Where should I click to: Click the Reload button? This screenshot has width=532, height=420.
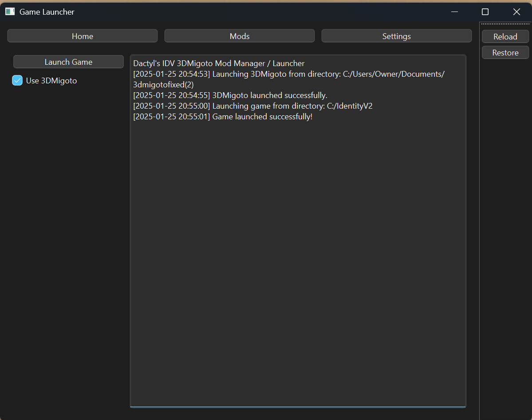click(505, 36)
